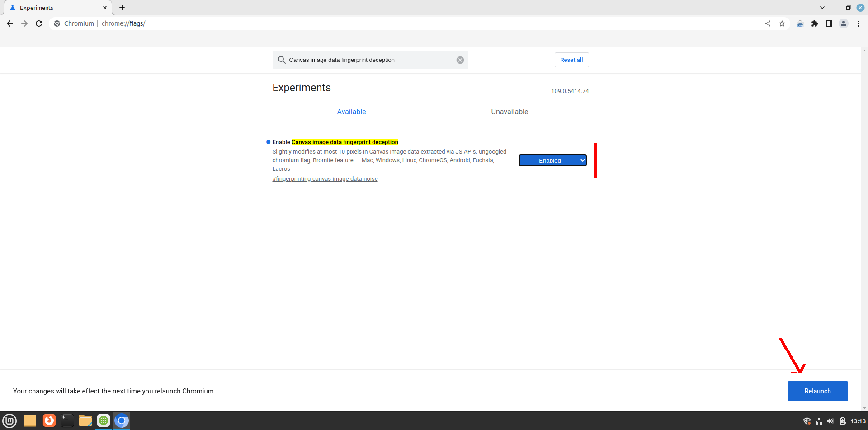Reload the flags page
Screen dimensions: 868x430
pyautogui.click(x=39, y=23)
